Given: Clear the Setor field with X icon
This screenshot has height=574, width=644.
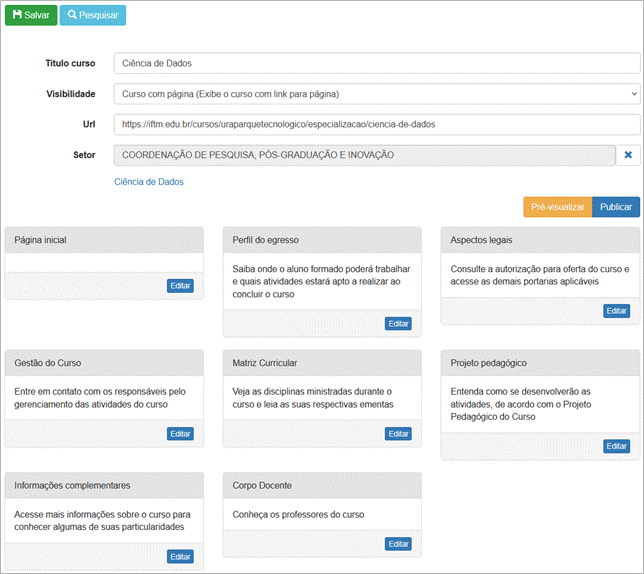Looking at the screenshot, I should coord(627,155).
